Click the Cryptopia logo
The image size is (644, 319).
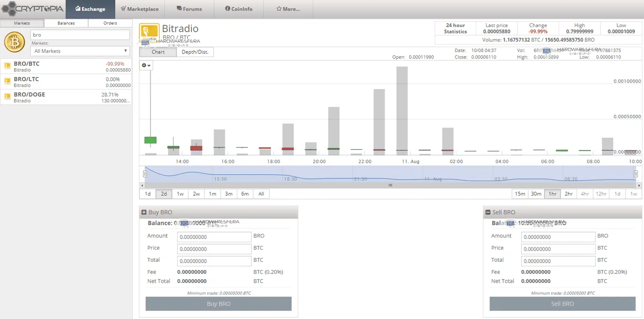(33, 8)
